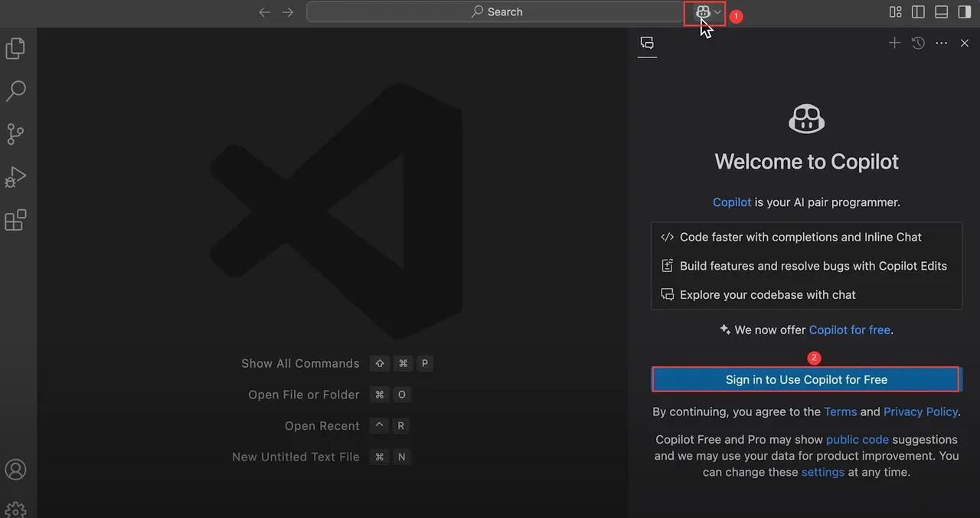Screen dimensions: 980x518
Task: Toggle the secondary side bar visibility
Action: [x=964, y=12]
